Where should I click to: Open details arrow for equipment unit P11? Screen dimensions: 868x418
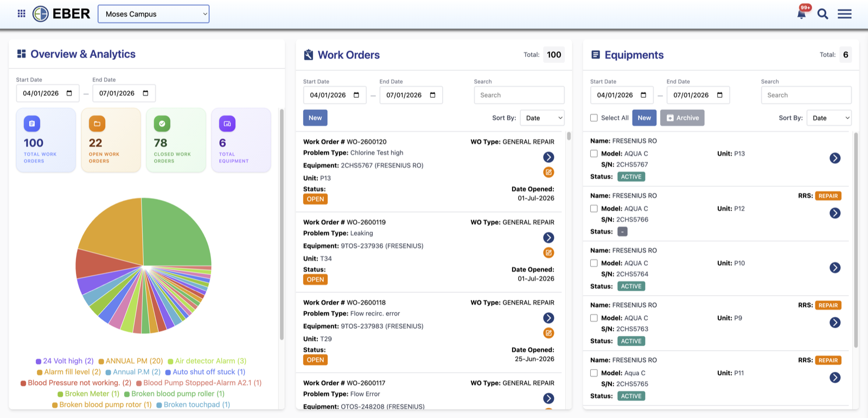tap(835, 377)
